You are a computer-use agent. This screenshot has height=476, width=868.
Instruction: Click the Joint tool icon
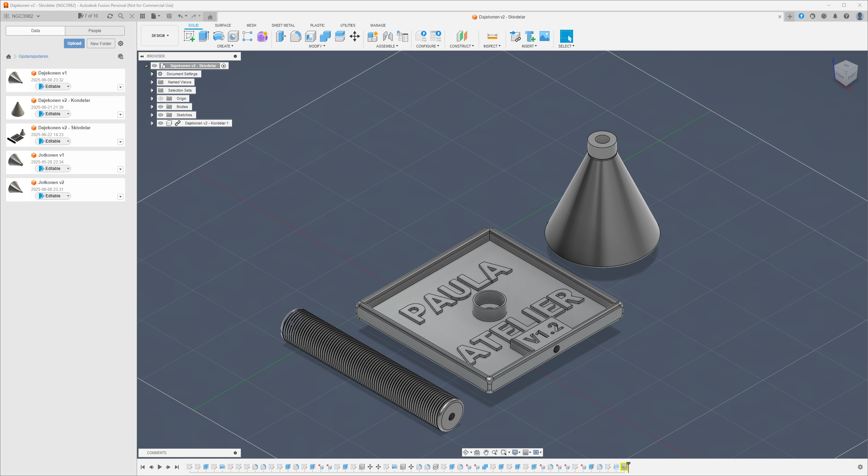(x=388, y=36)
